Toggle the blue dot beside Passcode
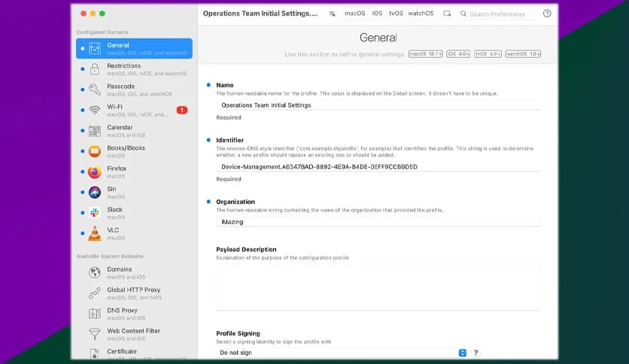629x364 pixels. click(x=82, y=89)
